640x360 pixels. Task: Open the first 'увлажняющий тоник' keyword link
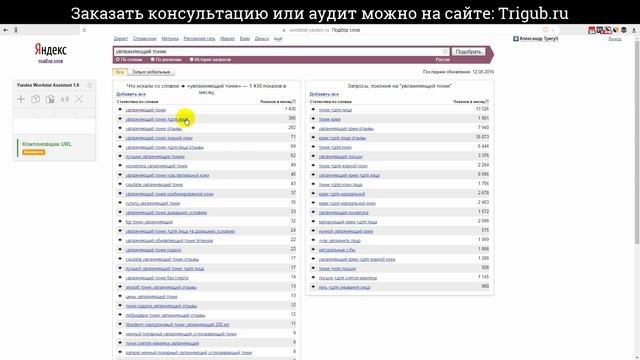click(146, 110)
